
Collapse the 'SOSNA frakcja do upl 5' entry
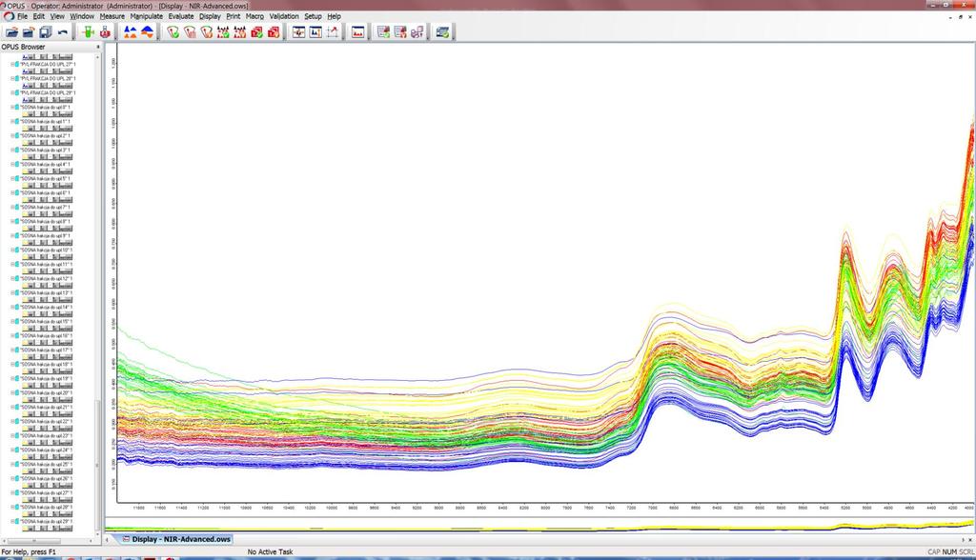click(x=12, y=179)
